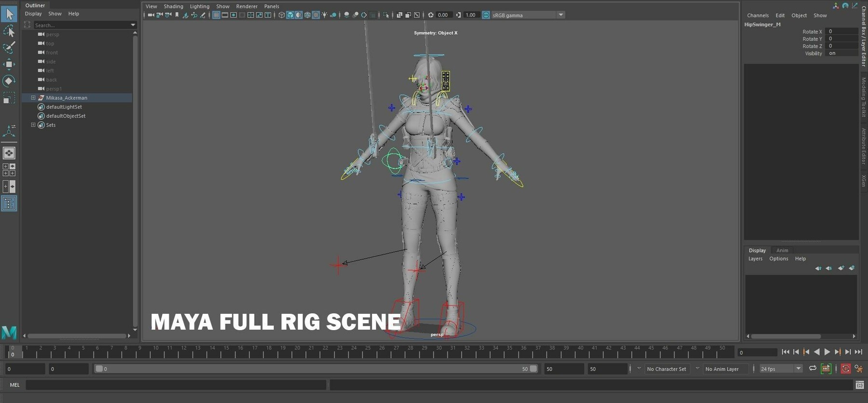Open animation preferences running-man icon
868x403 pixels.
pos(858,369)
